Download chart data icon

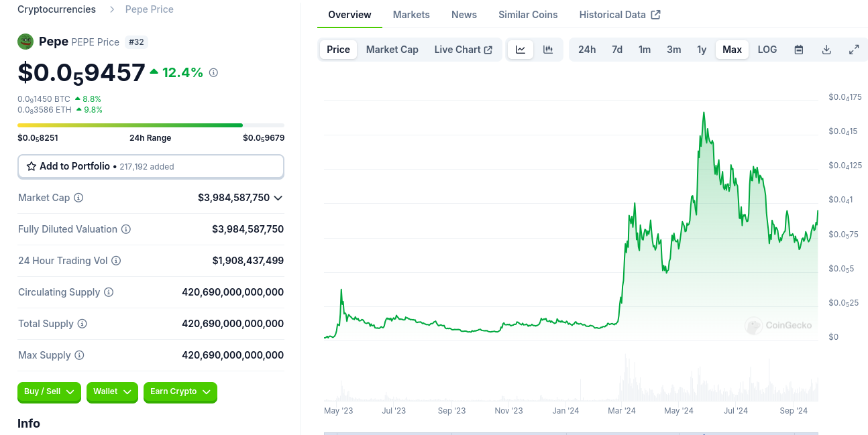point(826,50)
